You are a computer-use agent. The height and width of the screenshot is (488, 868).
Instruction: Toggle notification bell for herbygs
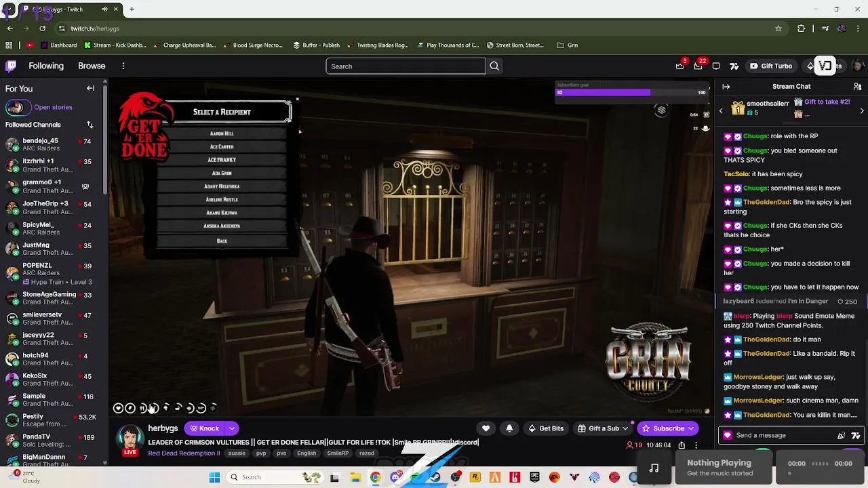tap(509, 428)
